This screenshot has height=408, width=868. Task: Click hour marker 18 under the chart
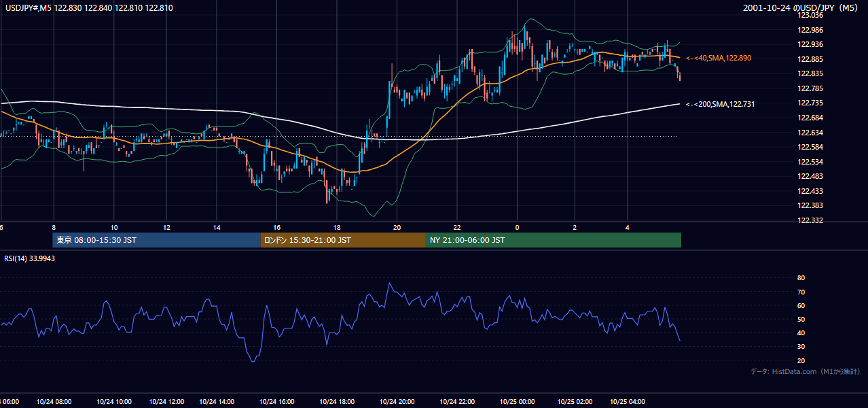pos(337,227)
